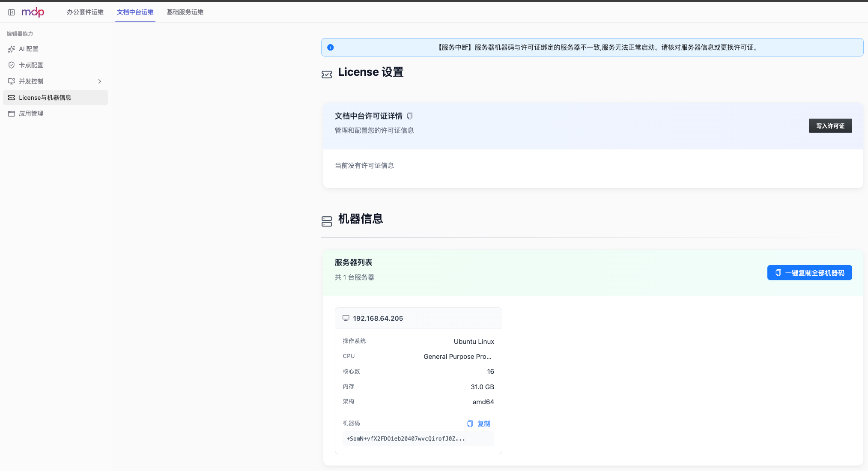Viewport: 868px width, 471px height.
Task: Expand the 并发控制 submenu chevron
Action: pyautogui.click(x=100, y=81)
